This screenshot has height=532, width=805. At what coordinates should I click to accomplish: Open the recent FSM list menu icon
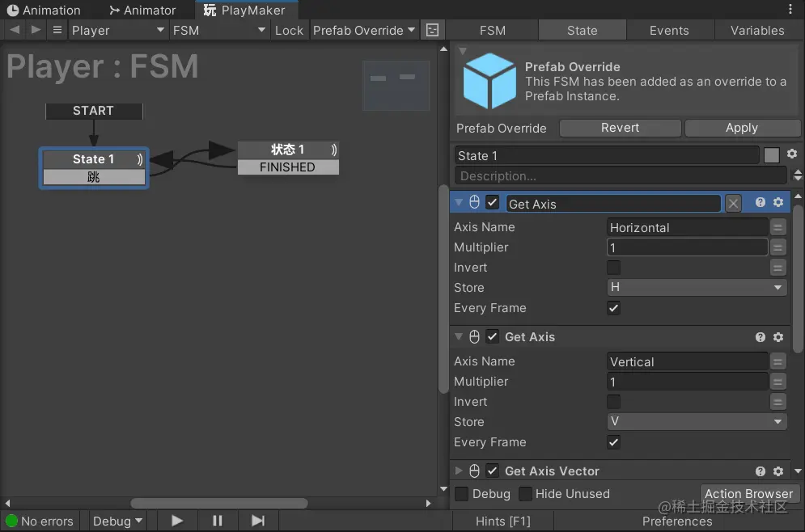coord(57,30)
